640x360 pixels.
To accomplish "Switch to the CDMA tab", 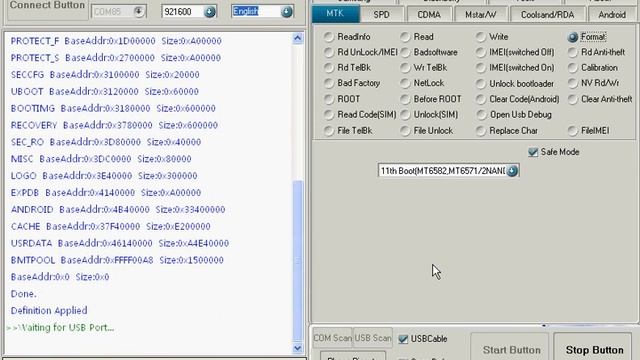I will (429, 14).
